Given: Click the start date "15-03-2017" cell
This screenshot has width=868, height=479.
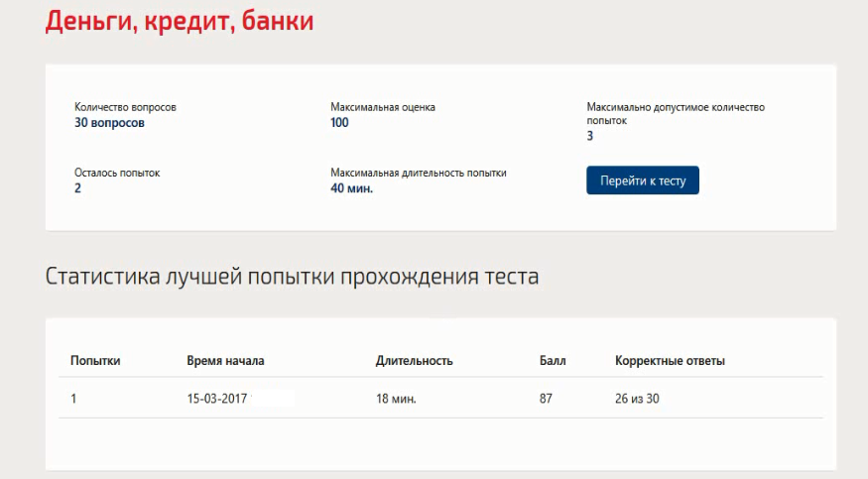Looking at the screenshot, I should pyautogui.click(x=217, y=399).
